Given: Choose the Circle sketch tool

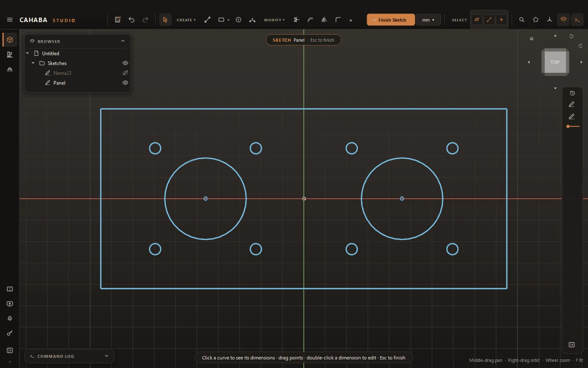Looking at the screenshot, I should (x=238, y=20).
